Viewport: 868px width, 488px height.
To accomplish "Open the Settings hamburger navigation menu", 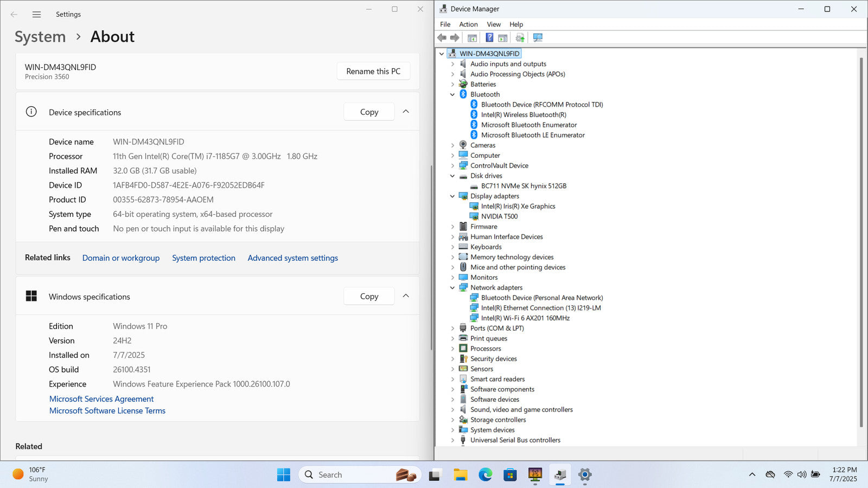I will click(36, 15).
